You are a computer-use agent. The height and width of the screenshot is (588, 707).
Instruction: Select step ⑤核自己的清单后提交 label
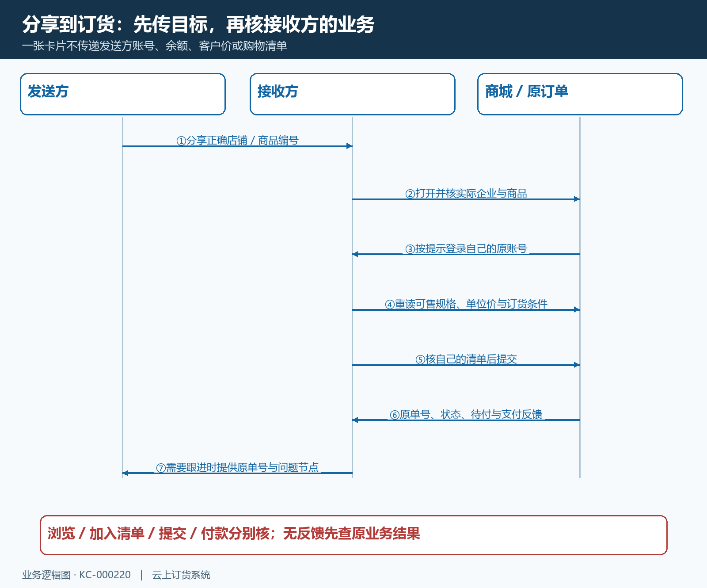pyautogui.click(x=466, y=359)
